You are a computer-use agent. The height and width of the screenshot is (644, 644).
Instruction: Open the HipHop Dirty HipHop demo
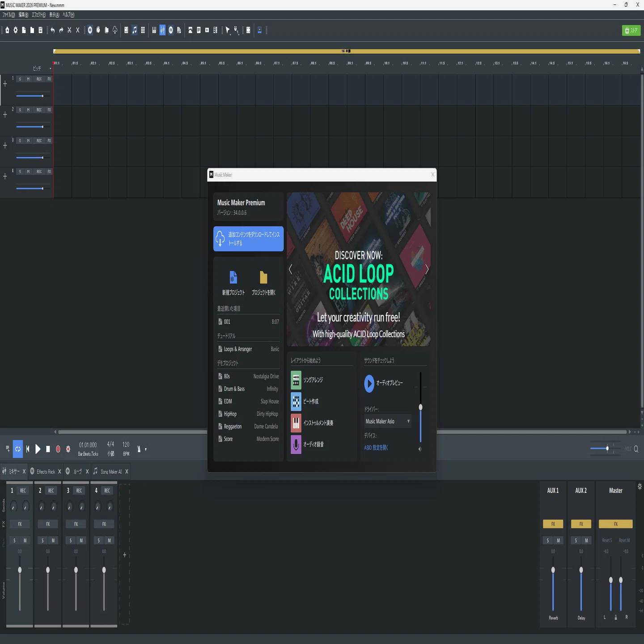[249, 414]
